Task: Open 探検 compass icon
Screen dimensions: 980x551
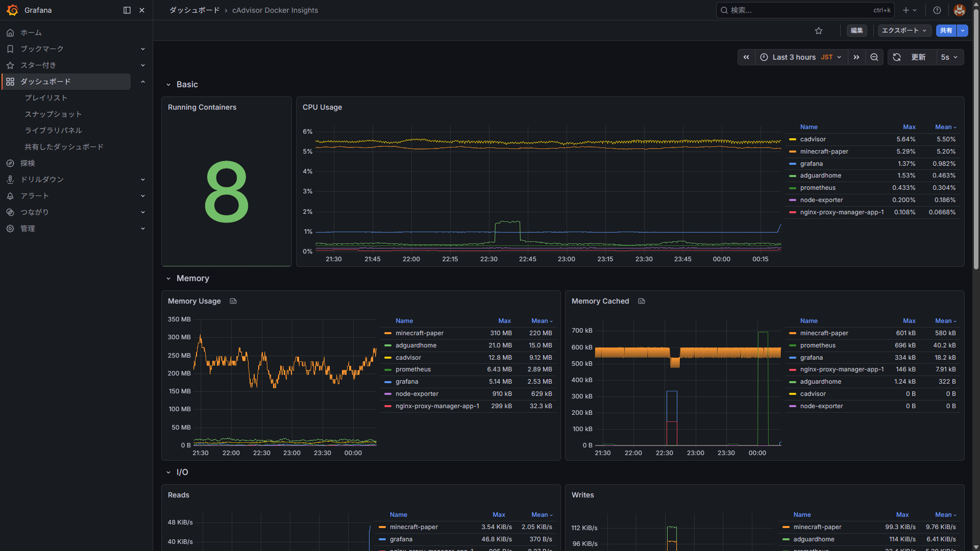Action: pos(10,163)
